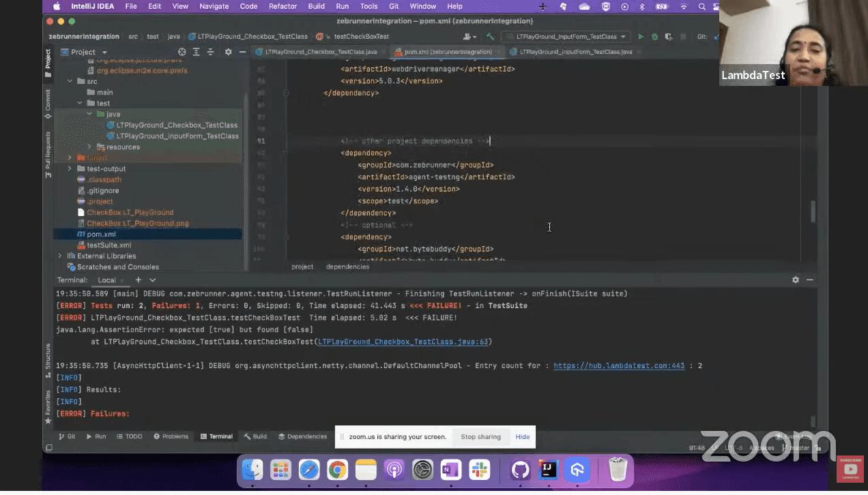868x495 pixels.
Task: Open the Problems tool window tab
Action: (171, 436)
